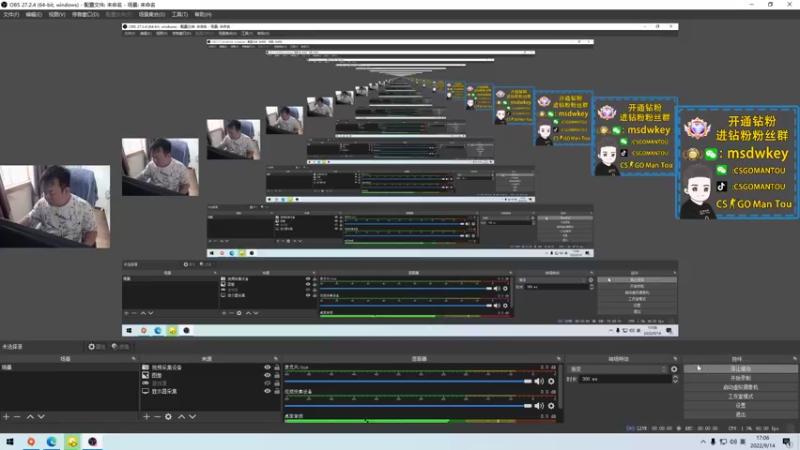Open the transition properties gear next to 渐变
The image size is (800, 450).
[674, 369]
